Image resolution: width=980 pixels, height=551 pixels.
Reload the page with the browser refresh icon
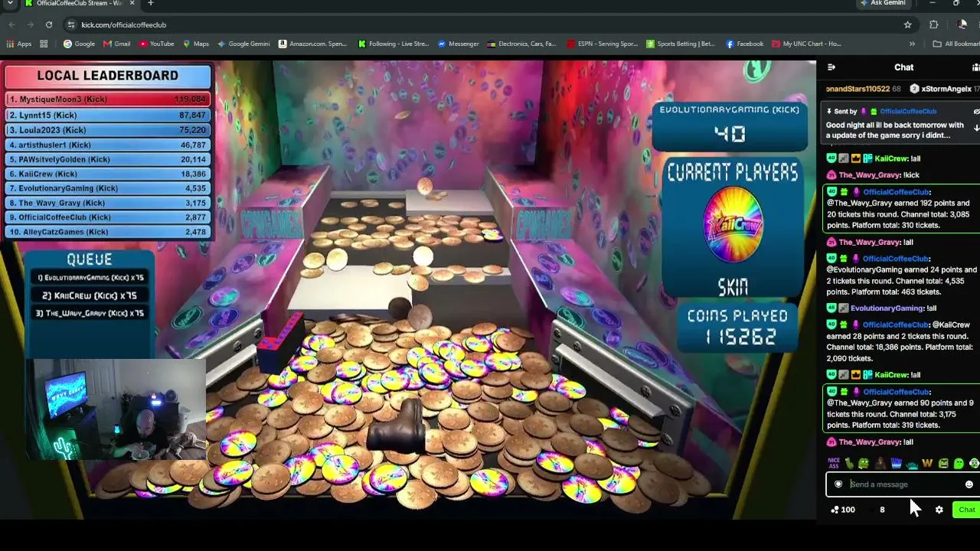click(49, 24)
